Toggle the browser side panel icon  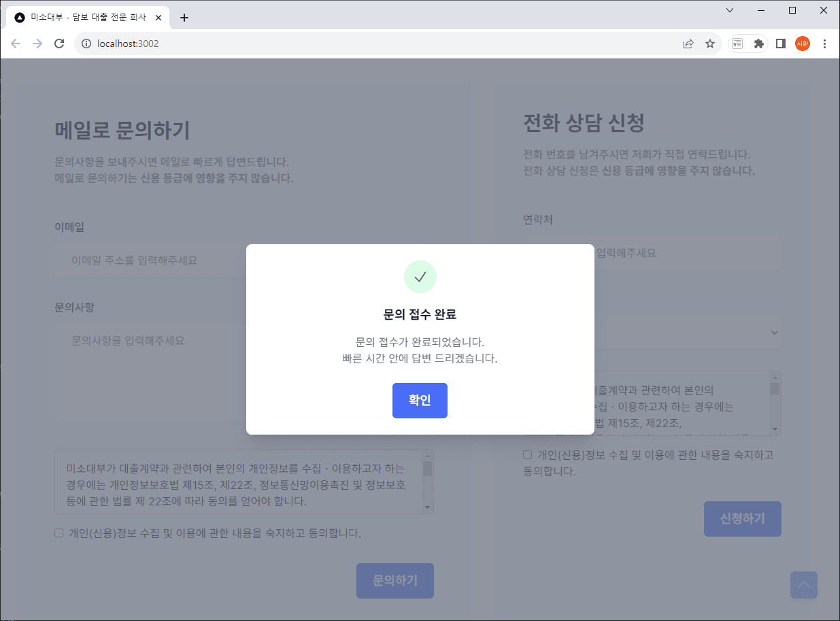coord(781,44)
